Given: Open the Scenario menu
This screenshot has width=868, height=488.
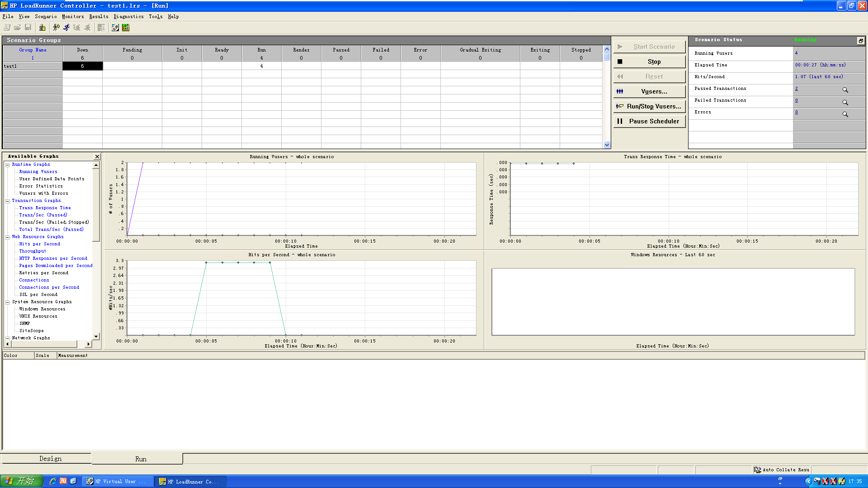Looking at the screenshot, I should click(46, 16).
